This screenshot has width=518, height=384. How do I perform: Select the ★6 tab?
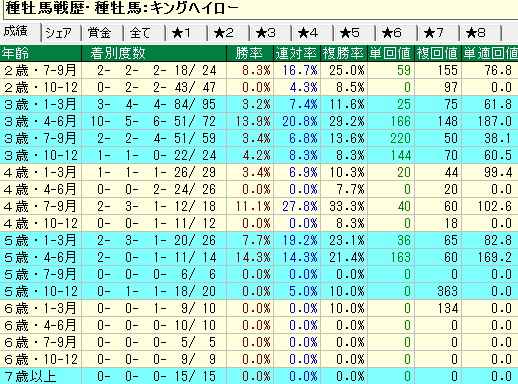pos(396,33)
